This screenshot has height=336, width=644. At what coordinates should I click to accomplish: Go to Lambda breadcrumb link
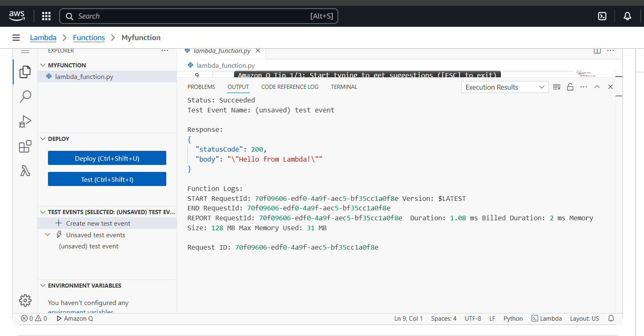(x=43, y=38)
